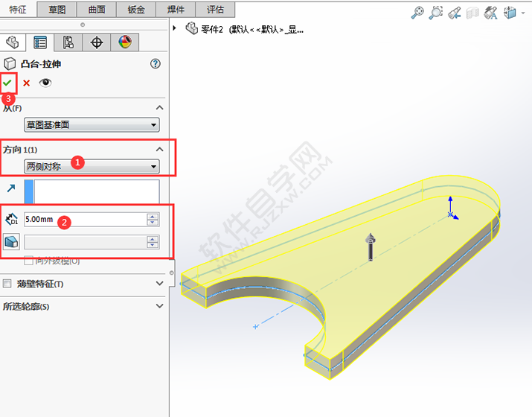The width and height of the screenshot is (532, 417).
Task: Click the gray extrude depth drag handle
Action: point(371,247)
